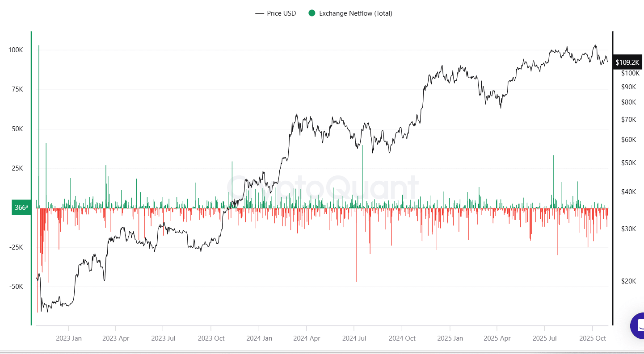Click the green Exchange Netflow legend dot
644x354 pixels.
click(312, 13)
